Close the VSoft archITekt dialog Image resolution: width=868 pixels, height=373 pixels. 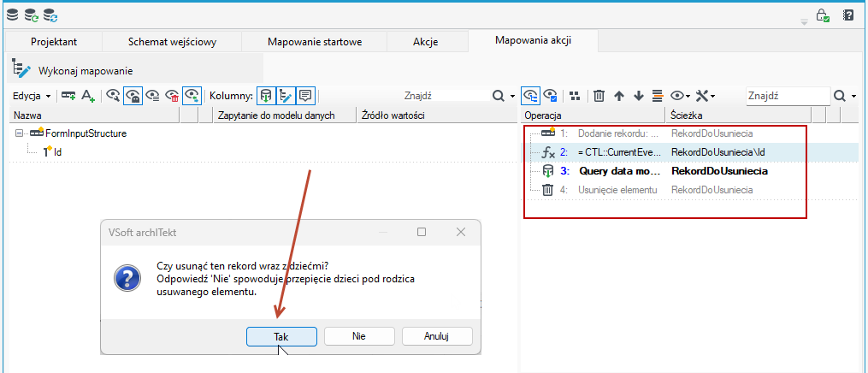[x=461, y=232]
